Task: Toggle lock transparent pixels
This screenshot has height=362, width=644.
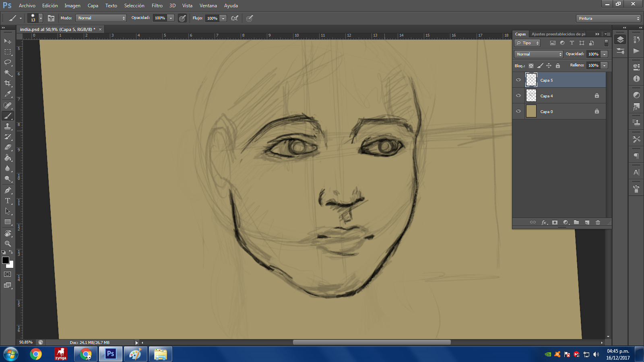Action: click(531, 66)
